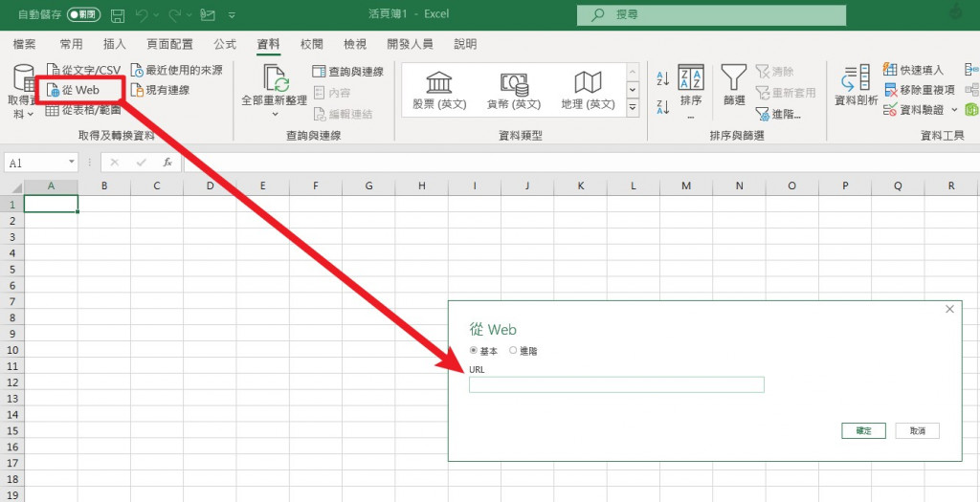Click 全部重新整理 Refresh All icon
980x502 pixels.
click(x=275, y=78)
